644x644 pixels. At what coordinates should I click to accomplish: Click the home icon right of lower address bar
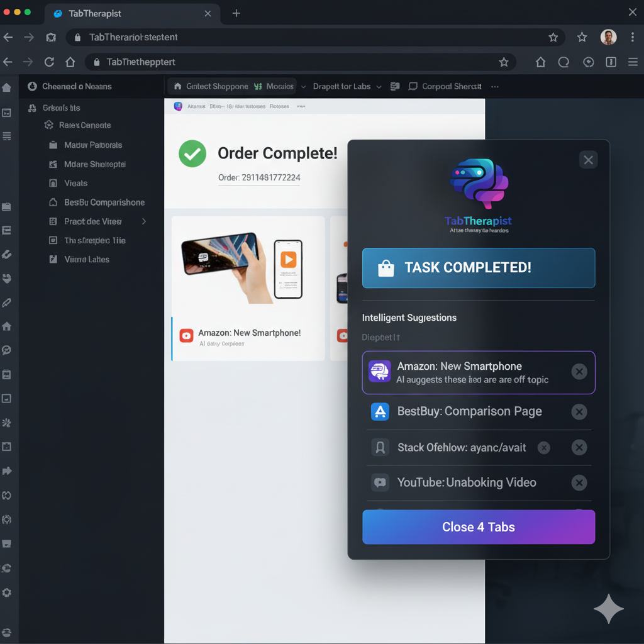540,62
